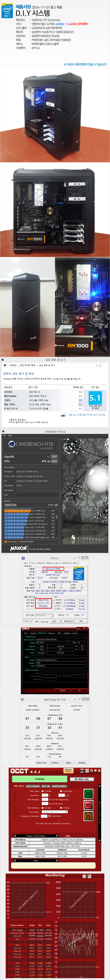110x980 pixels.
Task: Switch to POWER SUPPLY tab in OCCT
Action: (x=59, y=786)
